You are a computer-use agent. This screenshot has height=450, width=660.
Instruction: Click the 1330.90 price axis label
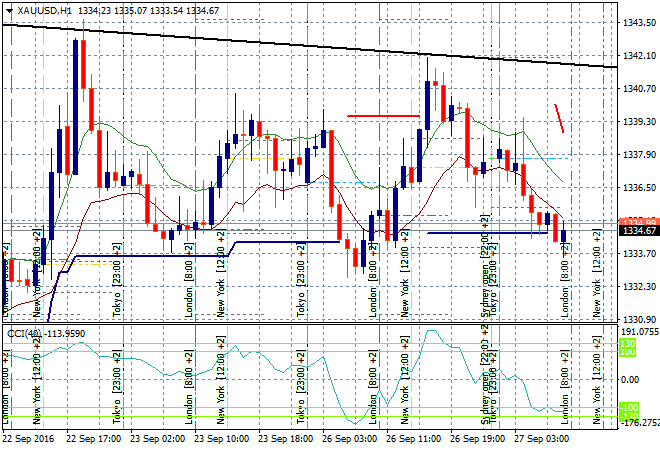639,319
